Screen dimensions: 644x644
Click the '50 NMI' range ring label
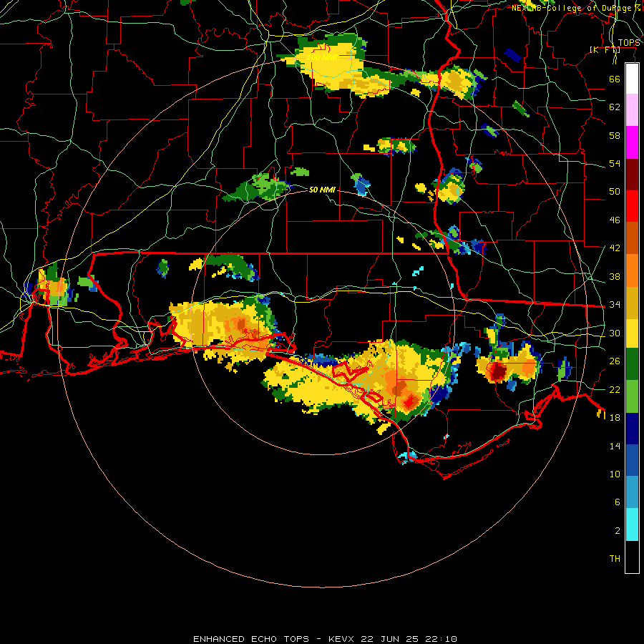(x=322, y=190)
